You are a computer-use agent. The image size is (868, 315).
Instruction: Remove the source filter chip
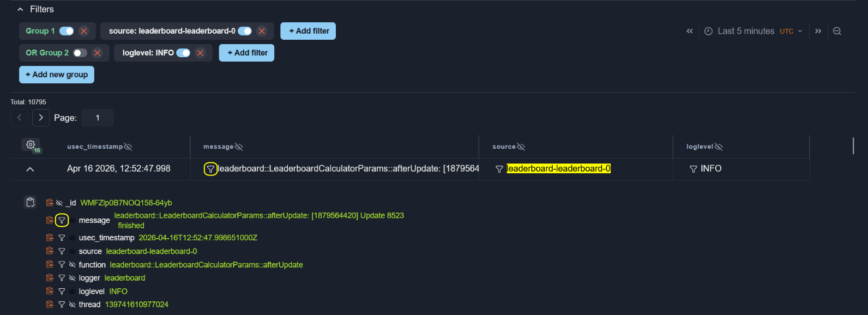point(262,31)
